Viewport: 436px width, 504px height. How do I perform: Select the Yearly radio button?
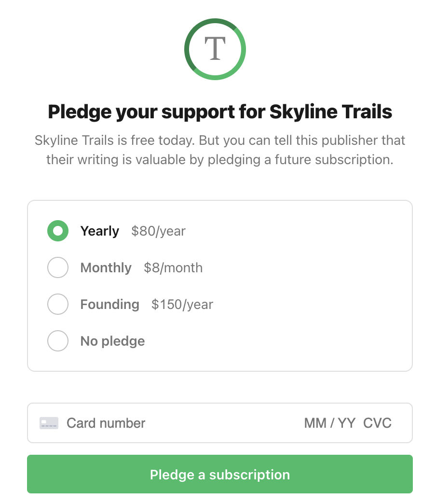58,231
